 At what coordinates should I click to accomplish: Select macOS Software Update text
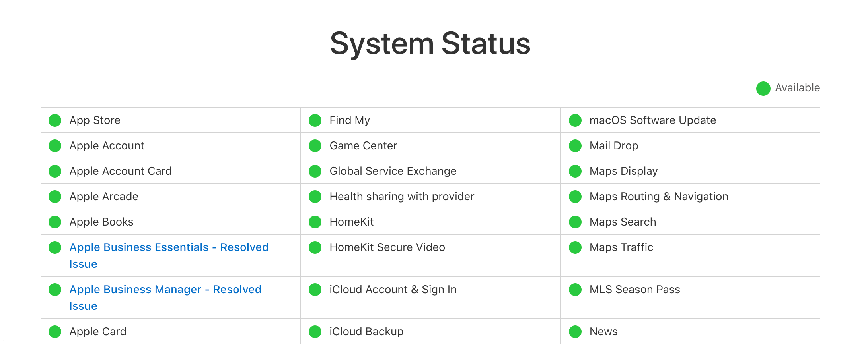(x=653, y=120)
